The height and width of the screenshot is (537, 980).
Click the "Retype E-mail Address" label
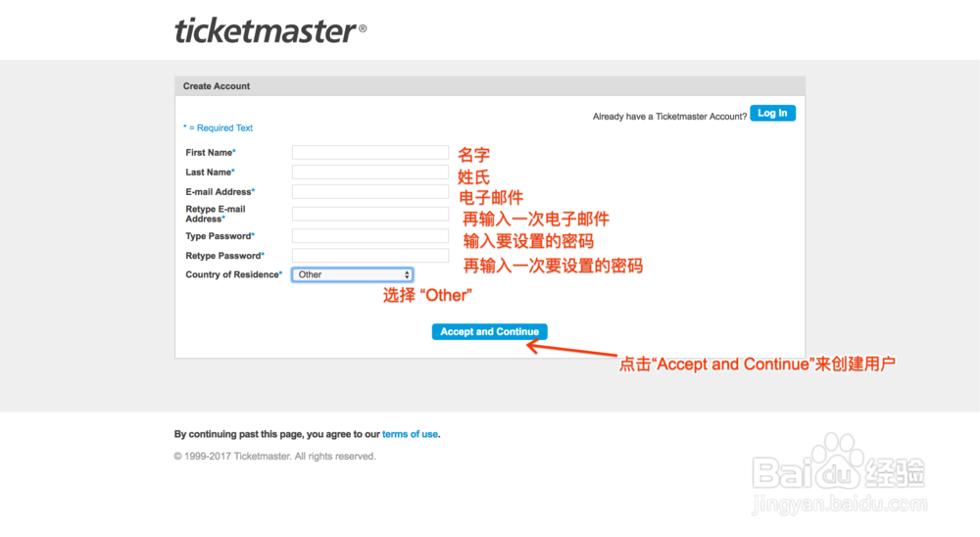tap(216, 214)
